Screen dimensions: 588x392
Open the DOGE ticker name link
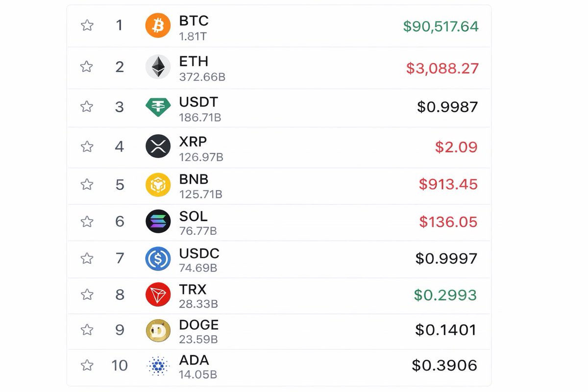(199, 325)
